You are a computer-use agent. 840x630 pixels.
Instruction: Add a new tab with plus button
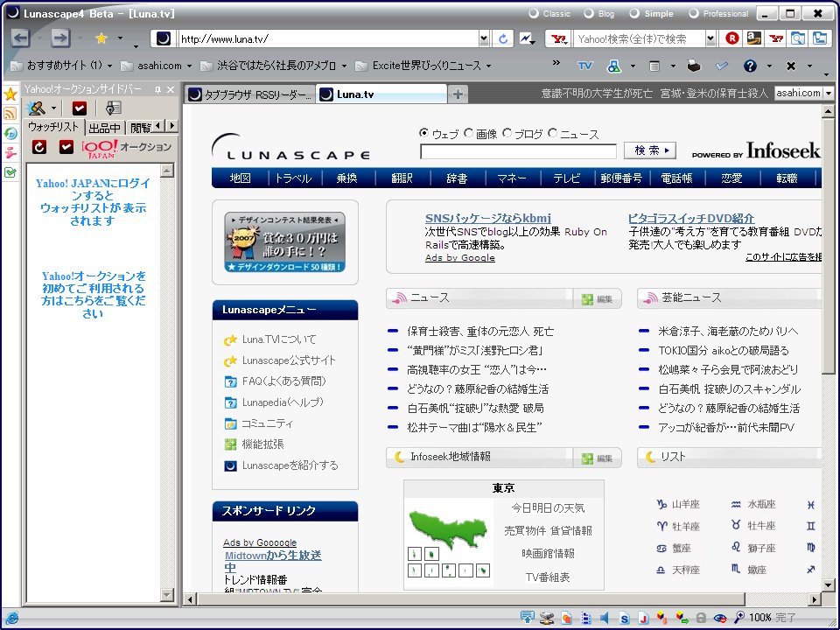458,94
